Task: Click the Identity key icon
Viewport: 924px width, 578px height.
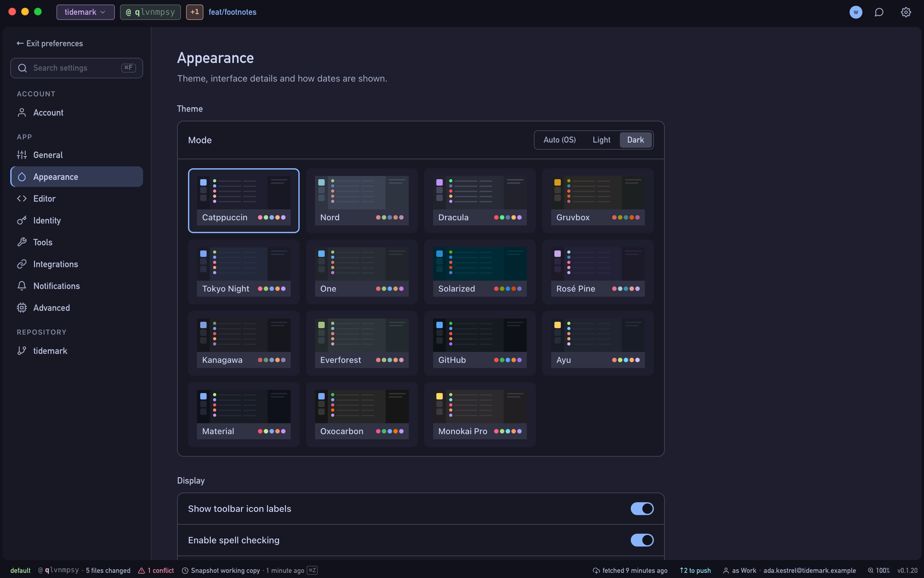Action: tap(22, 220)
